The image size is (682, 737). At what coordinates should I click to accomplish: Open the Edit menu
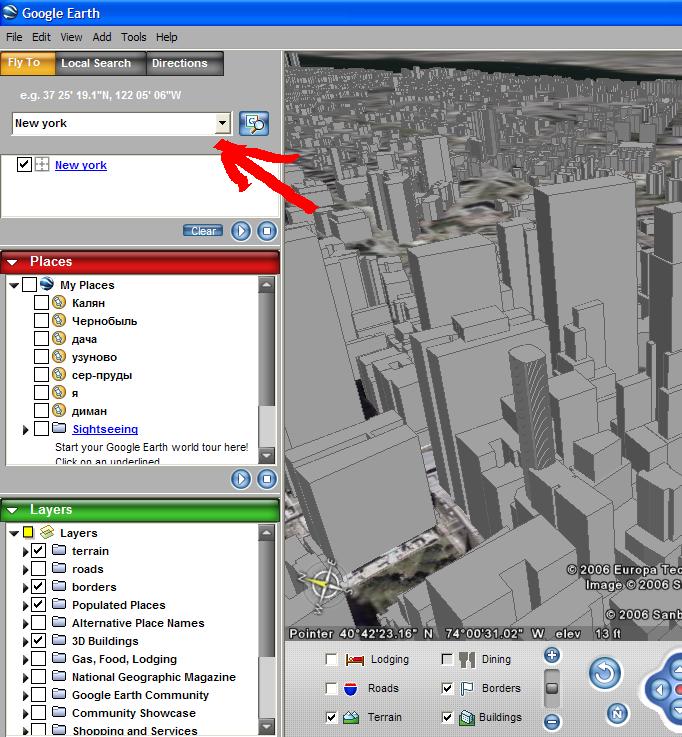click(41, 37)
